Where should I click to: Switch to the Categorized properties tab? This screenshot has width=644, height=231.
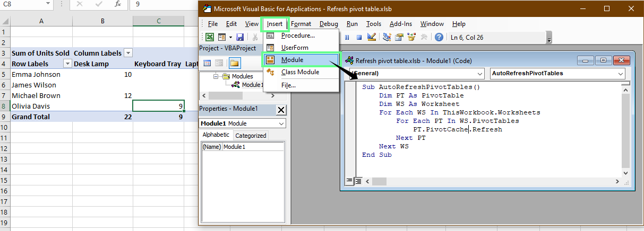(x=251, y=135)
